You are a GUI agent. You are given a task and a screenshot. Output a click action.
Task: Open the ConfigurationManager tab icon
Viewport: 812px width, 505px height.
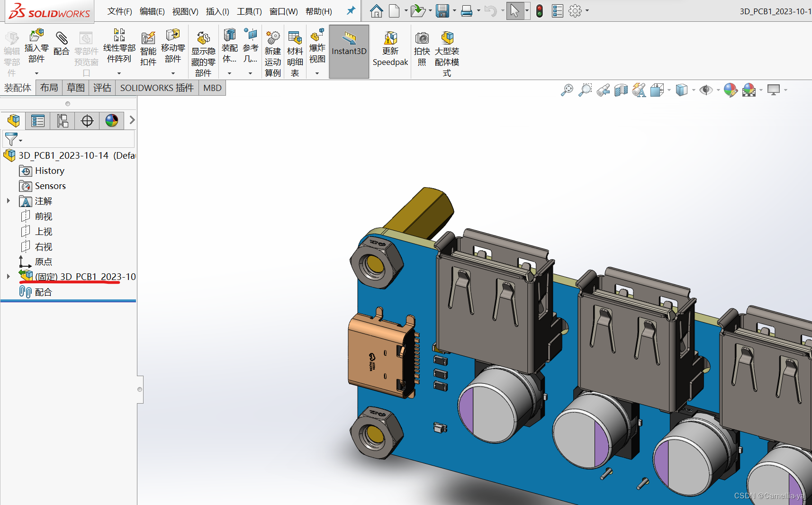(63, 121)
